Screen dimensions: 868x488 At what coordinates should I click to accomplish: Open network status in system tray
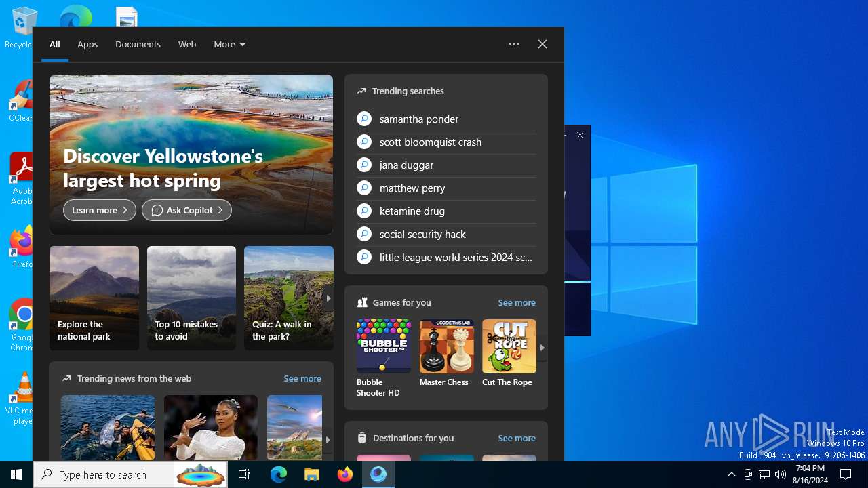[x=764, y=474]
